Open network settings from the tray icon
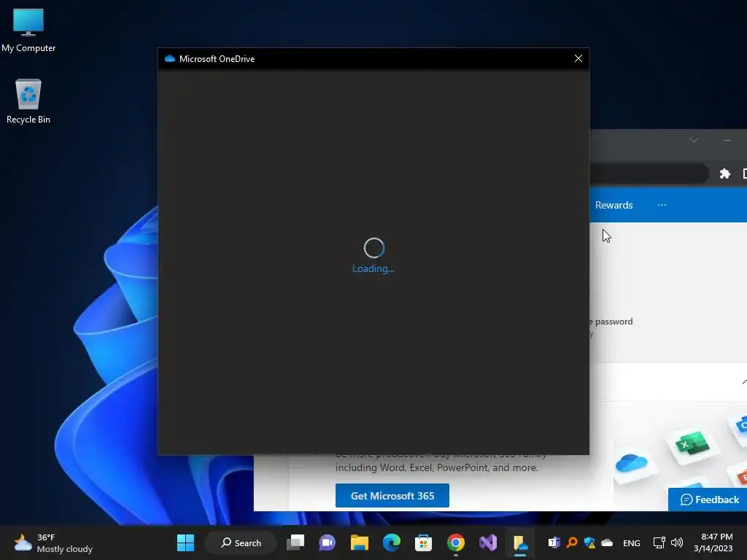The image size is (747, 560). (x=659, y=542)
